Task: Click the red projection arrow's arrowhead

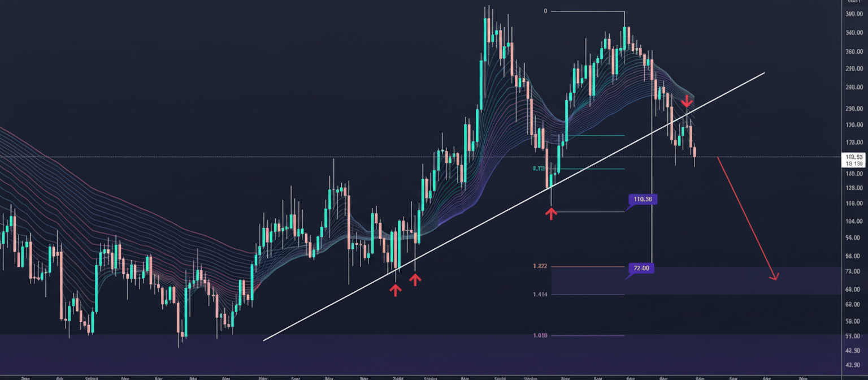Action: (x=775, y=277)
